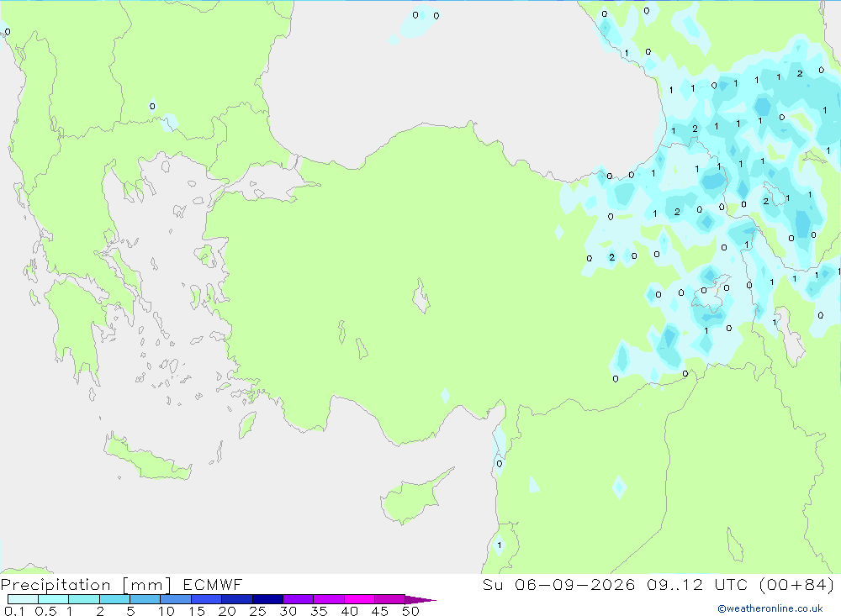Click the island of Crete on the map
This screenshot has height=616, width=841.
[x=147, y=457]
